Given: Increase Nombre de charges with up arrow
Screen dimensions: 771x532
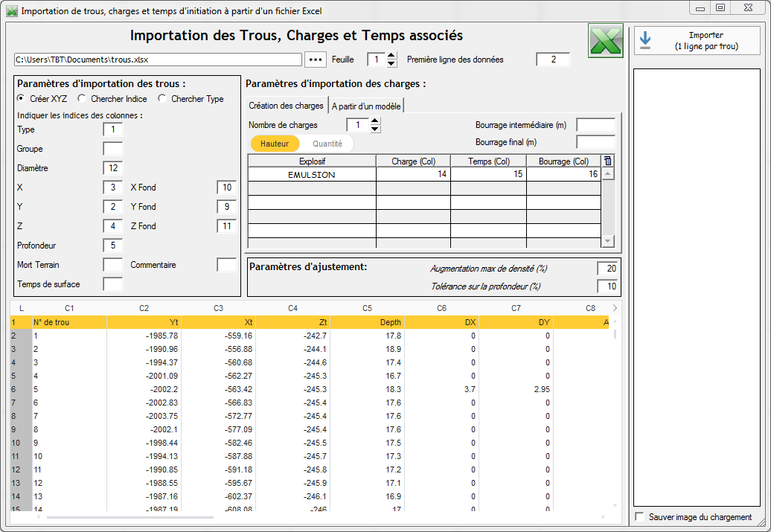Looking at the screenshot, I should coord(375,121).
